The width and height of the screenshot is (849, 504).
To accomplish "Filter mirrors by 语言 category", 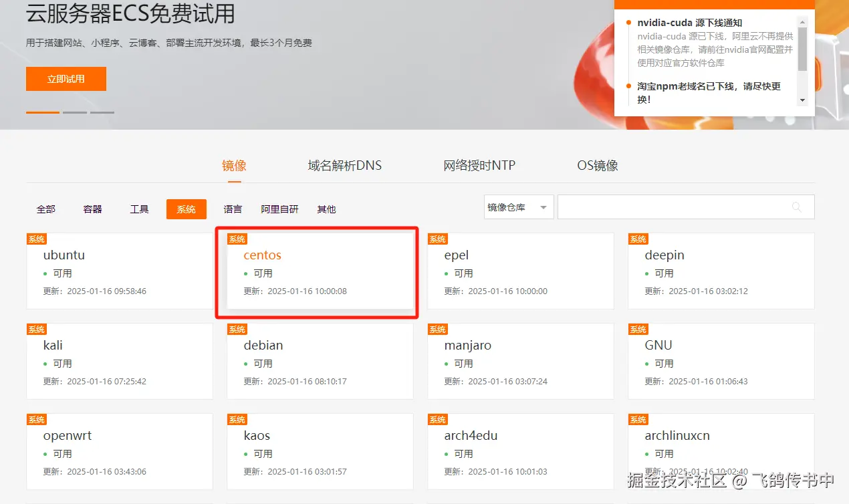I will pyautogui.click(x=233, y=209).
